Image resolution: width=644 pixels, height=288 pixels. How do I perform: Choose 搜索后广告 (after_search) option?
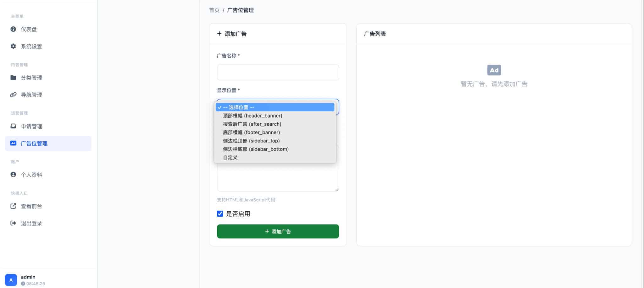[x=275, y=124]
